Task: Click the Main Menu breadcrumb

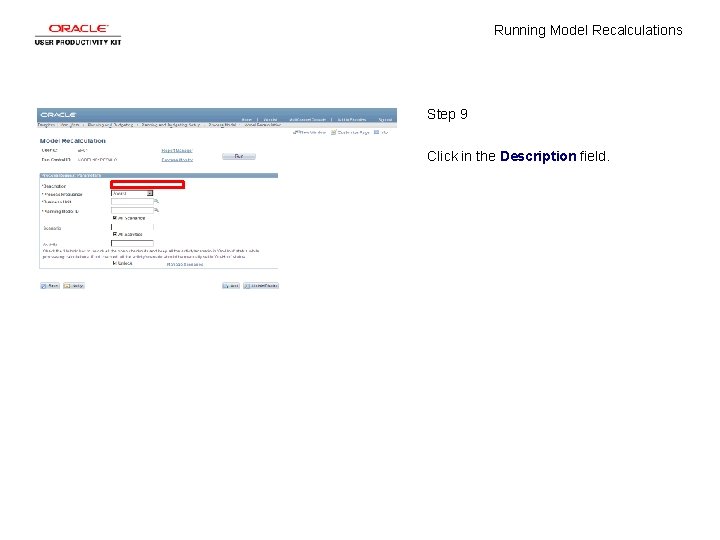Action: (x=70, y=125)
